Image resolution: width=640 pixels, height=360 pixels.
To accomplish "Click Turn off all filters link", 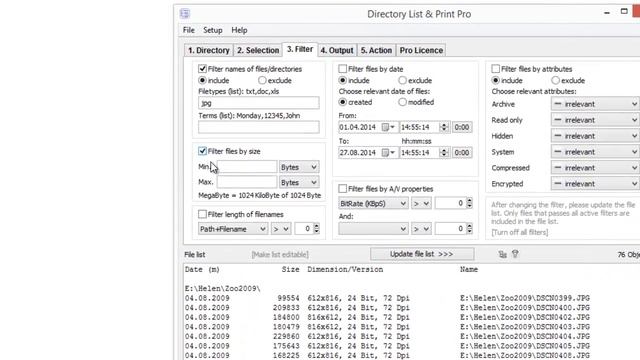I will [520, 232].
